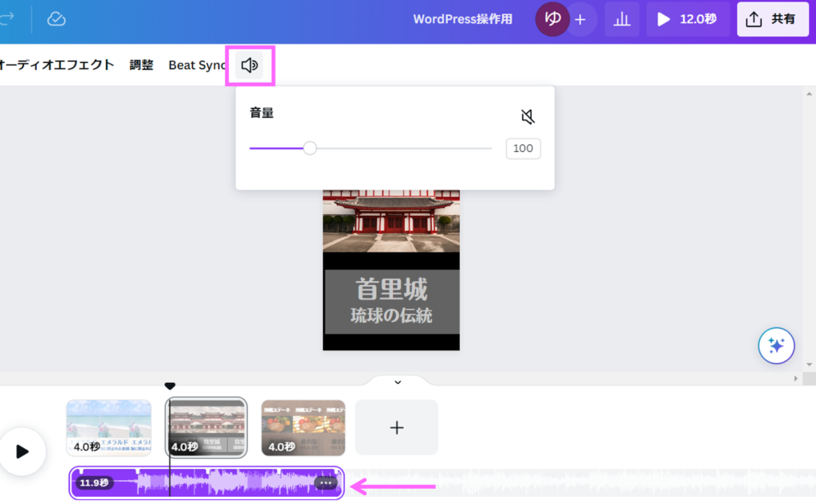Open the Canva magic assistant sparkle icon
816x504 pixels.
[775, 346]
